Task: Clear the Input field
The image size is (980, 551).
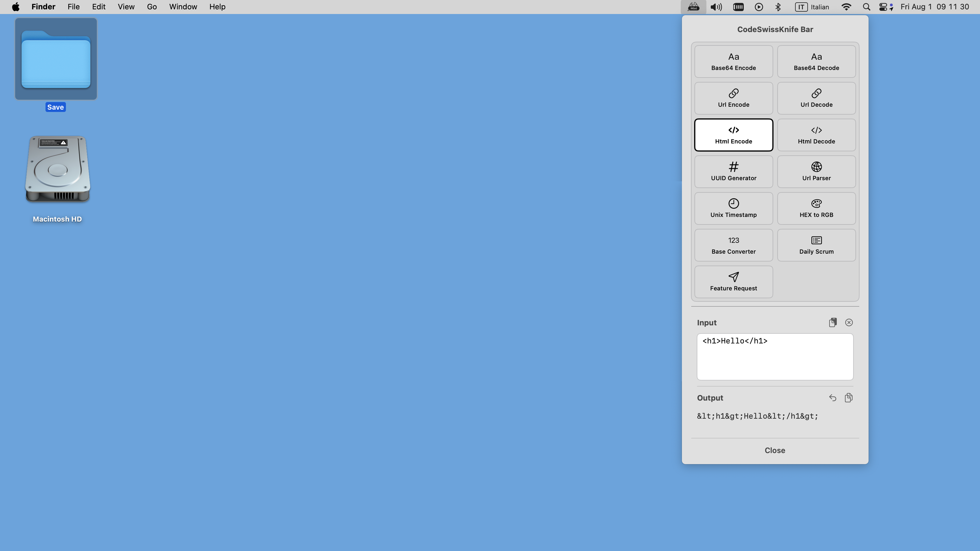Action: click(x=849, y=322)
